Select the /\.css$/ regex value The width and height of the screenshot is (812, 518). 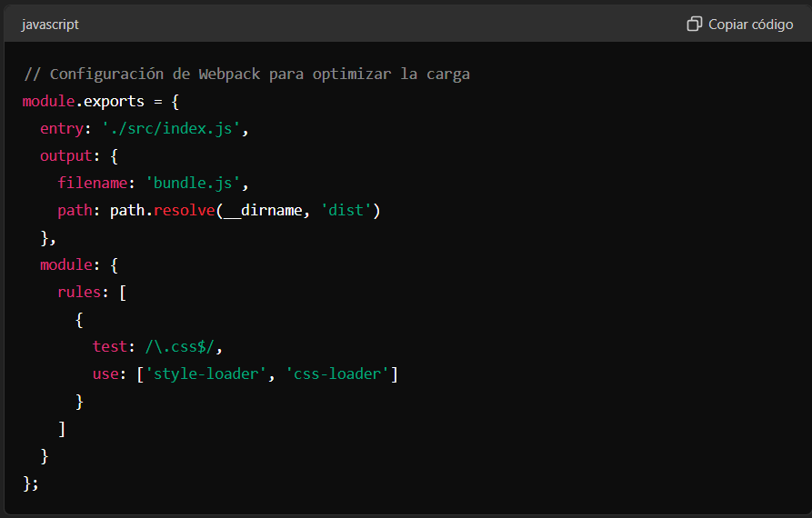click(x=180, y=346)
